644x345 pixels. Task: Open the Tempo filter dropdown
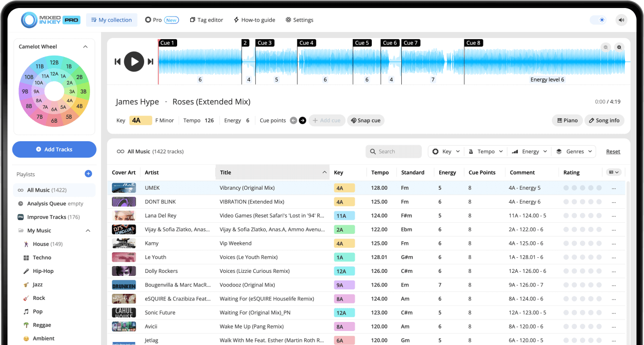coord(486,151)
